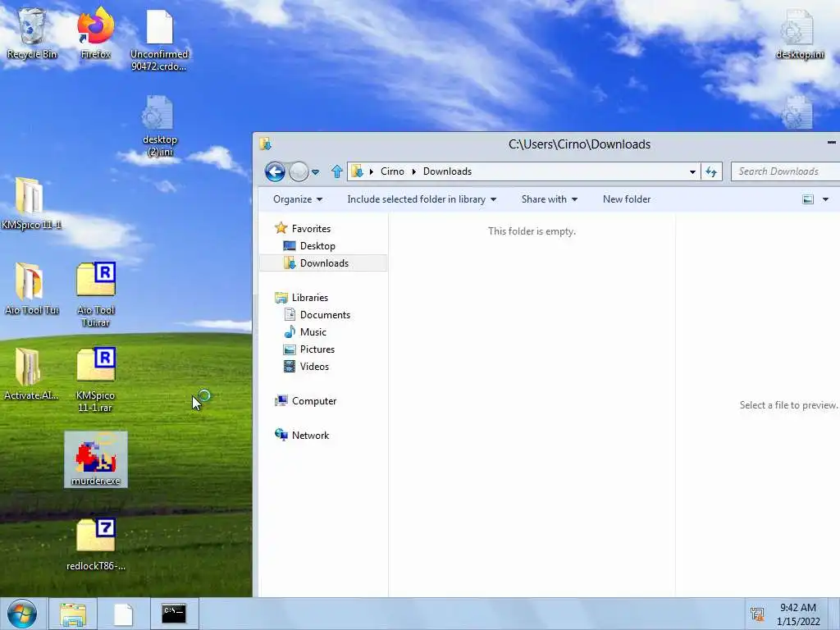This screenshot has height=630, width=840.
Task: Click the taskbar clock showing 9:42 AM
Action: coord(798,614)
